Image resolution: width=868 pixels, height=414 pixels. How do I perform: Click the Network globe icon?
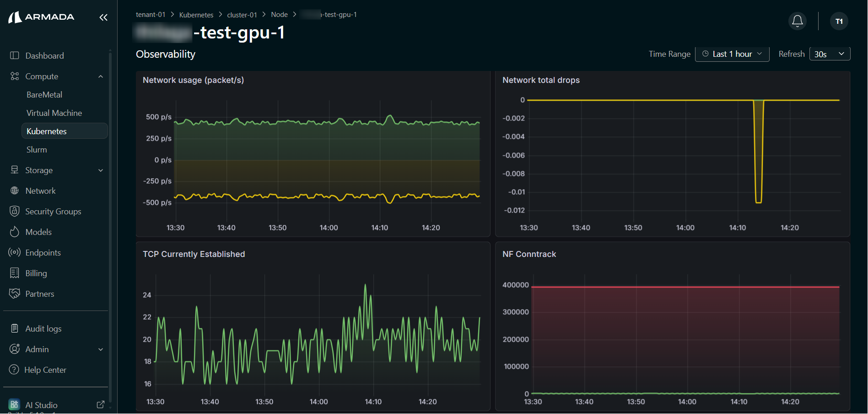point(15,191)
